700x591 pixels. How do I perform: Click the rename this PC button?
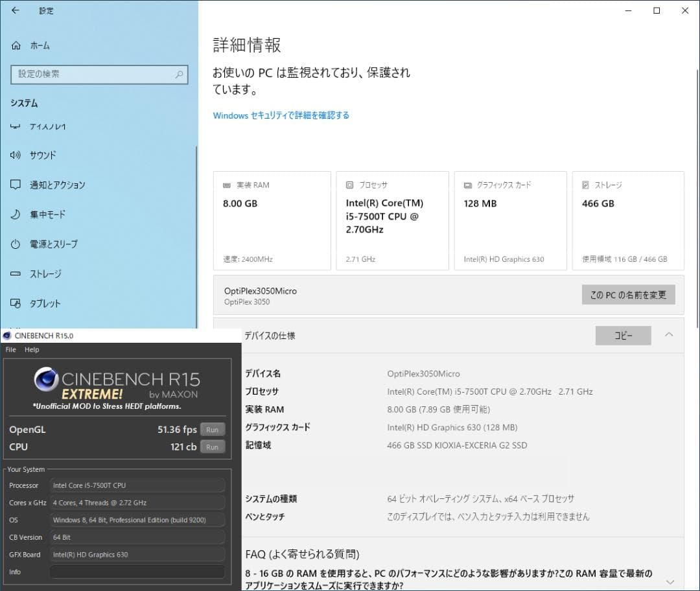[x=628, y=295]
